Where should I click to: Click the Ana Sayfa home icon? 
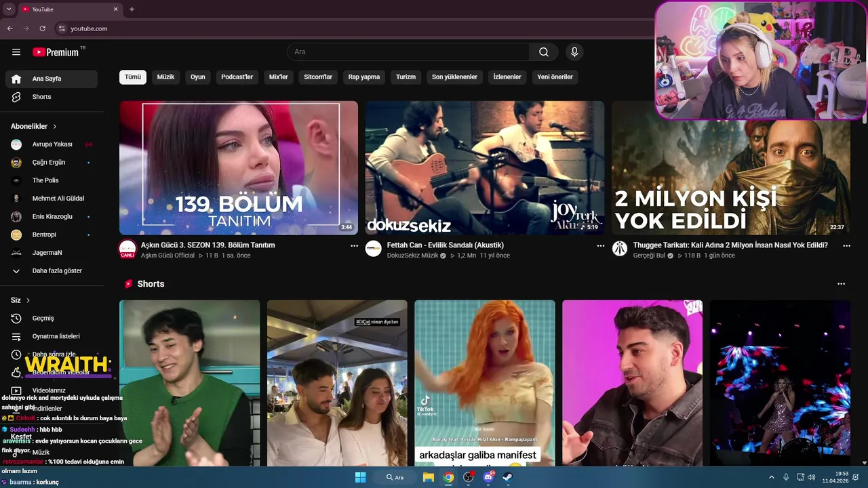tap(16, 79)
